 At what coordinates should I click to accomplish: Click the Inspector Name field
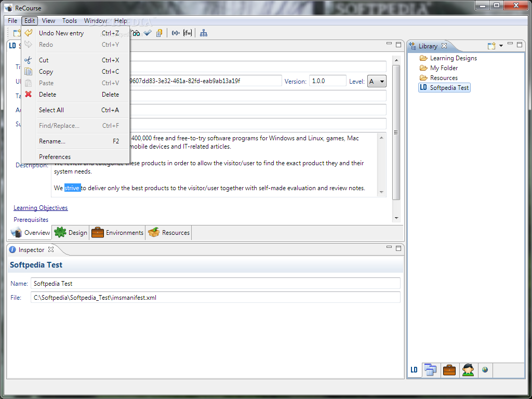pyautogui.click(x=216, y=284)
